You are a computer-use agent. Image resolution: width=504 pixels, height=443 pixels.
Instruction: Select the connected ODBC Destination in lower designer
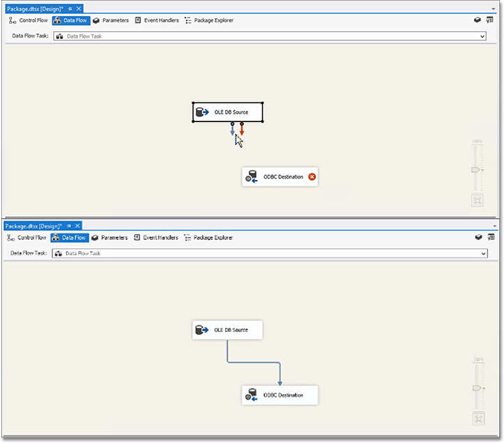point(280,396)
